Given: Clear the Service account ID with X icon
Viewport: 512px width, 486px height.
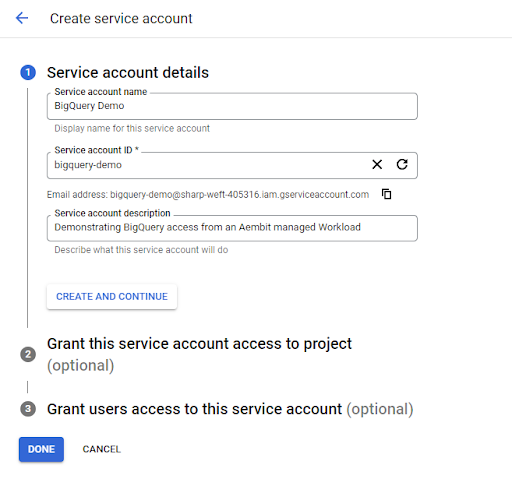Looking at the screenshot, I should 377,164.
